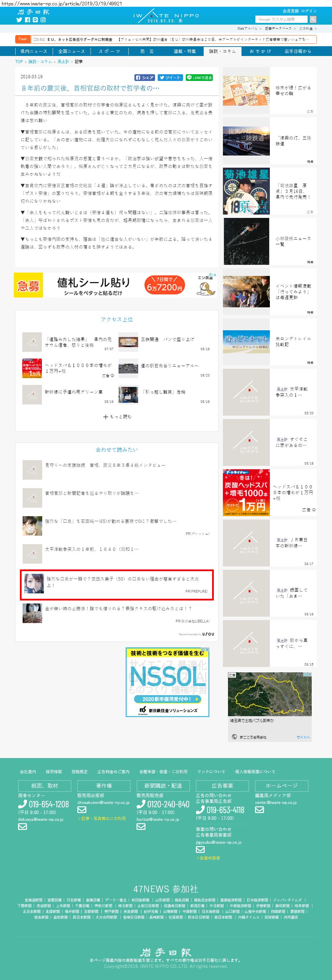
Task: Close the 値札シール貼り banner ad
Action: point(215,275)
